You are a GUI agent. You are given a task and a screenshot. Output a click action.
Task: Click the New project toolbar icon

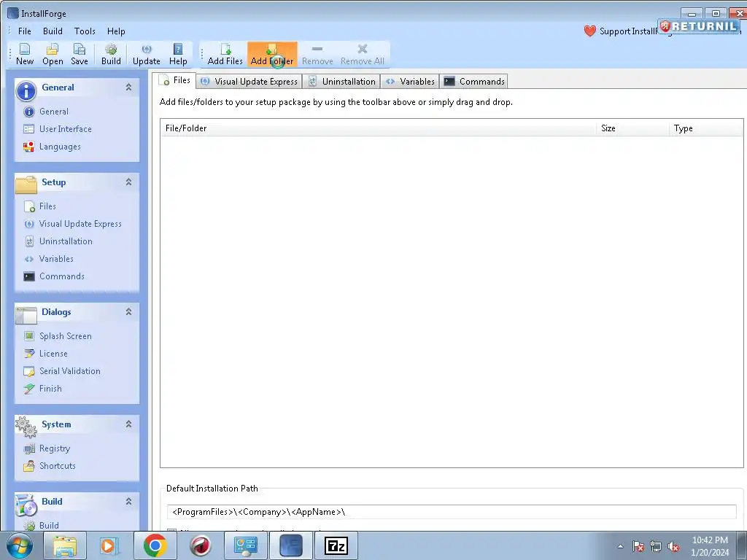tap(25, 54)
